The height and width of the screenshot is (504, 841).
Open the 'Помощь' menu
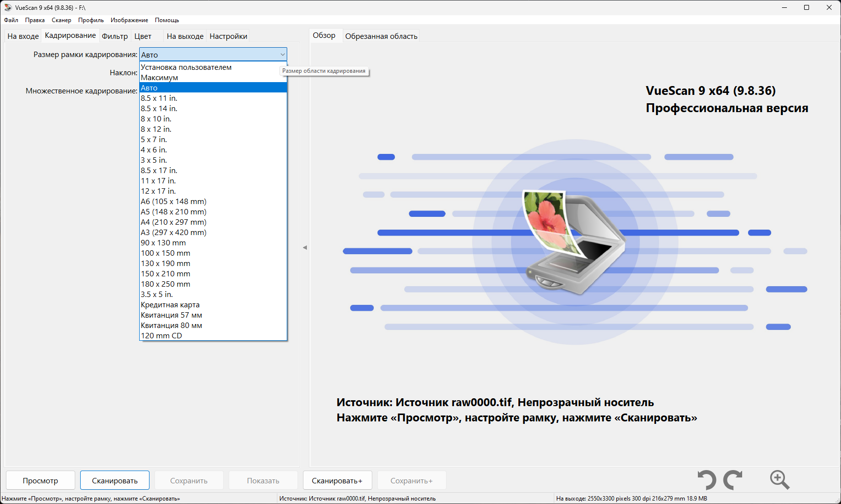167,20
